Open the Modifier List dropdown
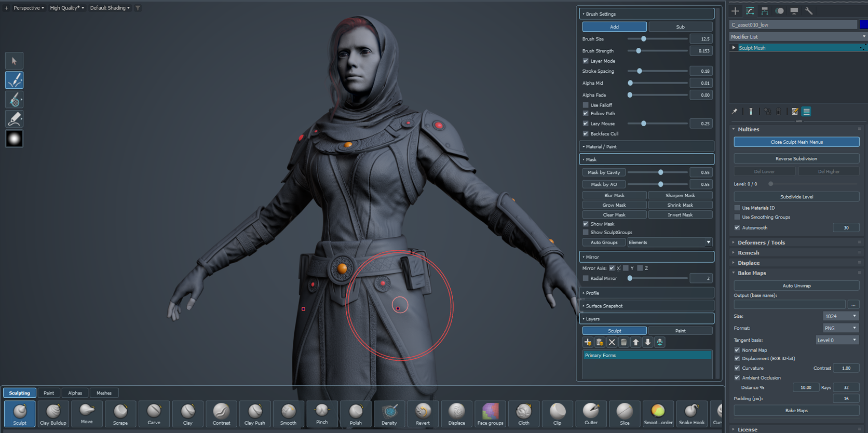This screenshot has width=868, height=433. point(798,36)
